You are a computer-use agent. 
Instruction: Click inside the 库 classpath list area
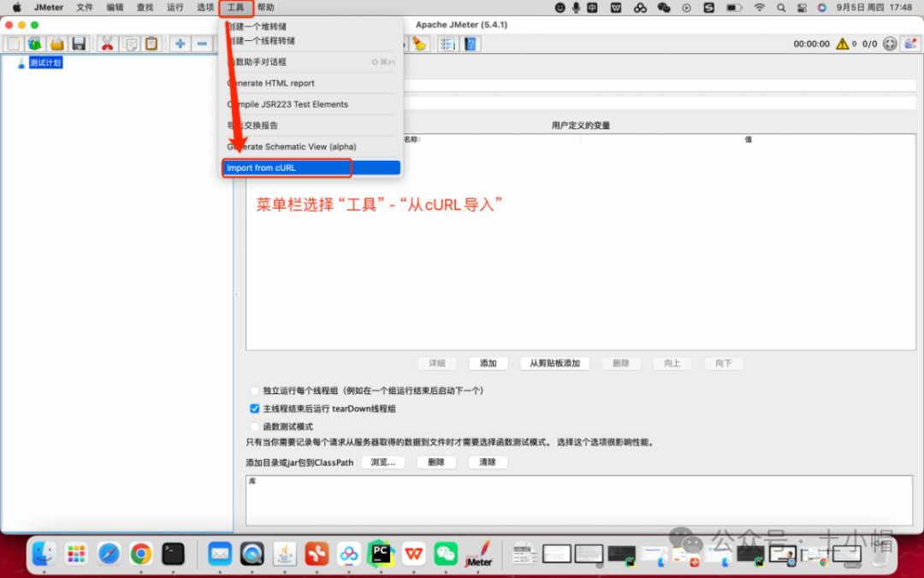click(x=579, y=500)
